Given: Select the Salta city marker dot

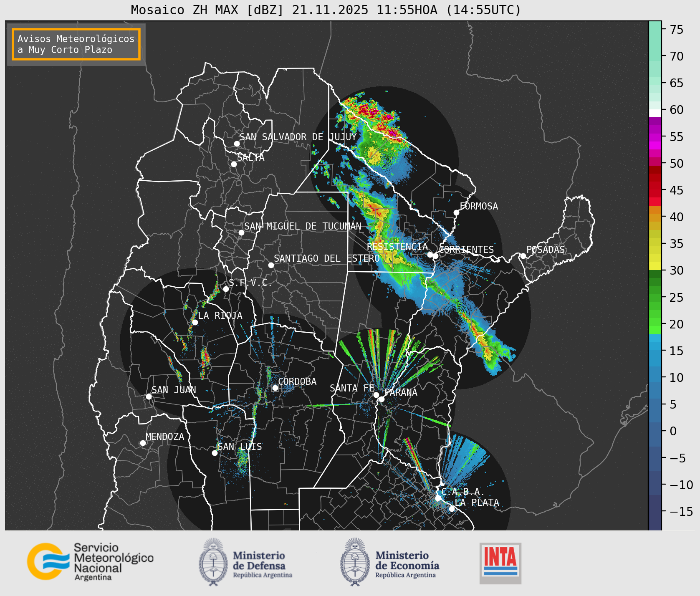Looking at the screenshot, I should [234, 164].
